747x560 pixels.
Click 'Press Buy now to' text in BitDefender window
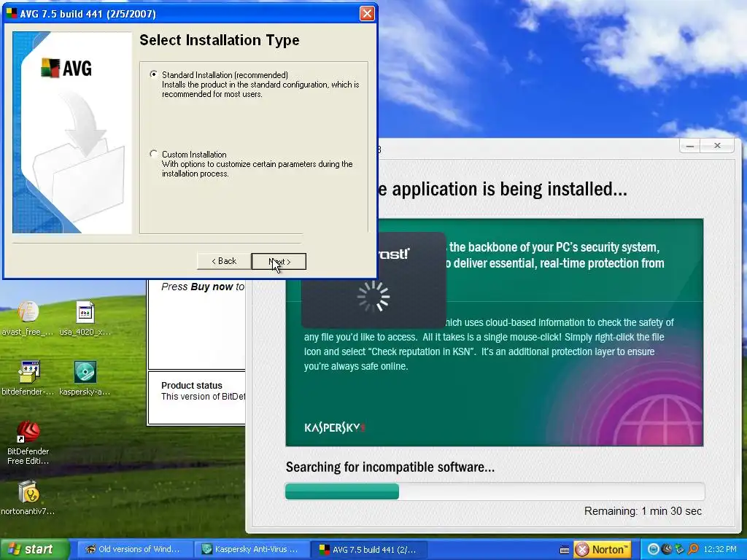click(203, 287)
